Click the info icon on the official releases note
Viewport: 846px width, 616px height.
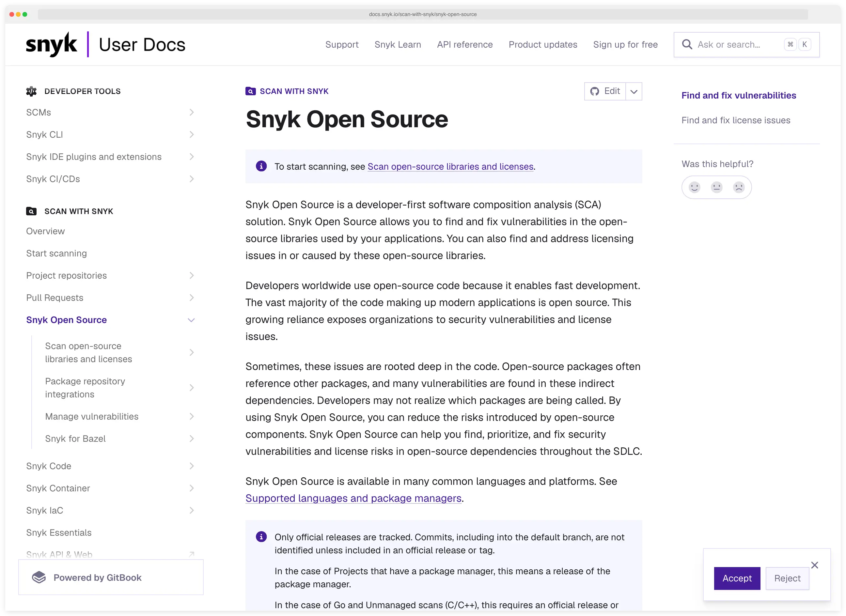261,537
